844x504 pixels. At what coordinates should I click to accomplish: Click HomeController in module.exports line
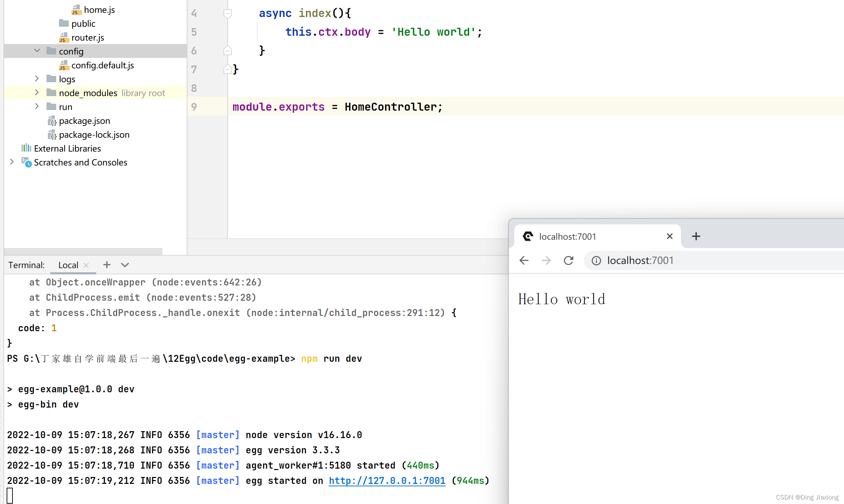pos(391,107)
